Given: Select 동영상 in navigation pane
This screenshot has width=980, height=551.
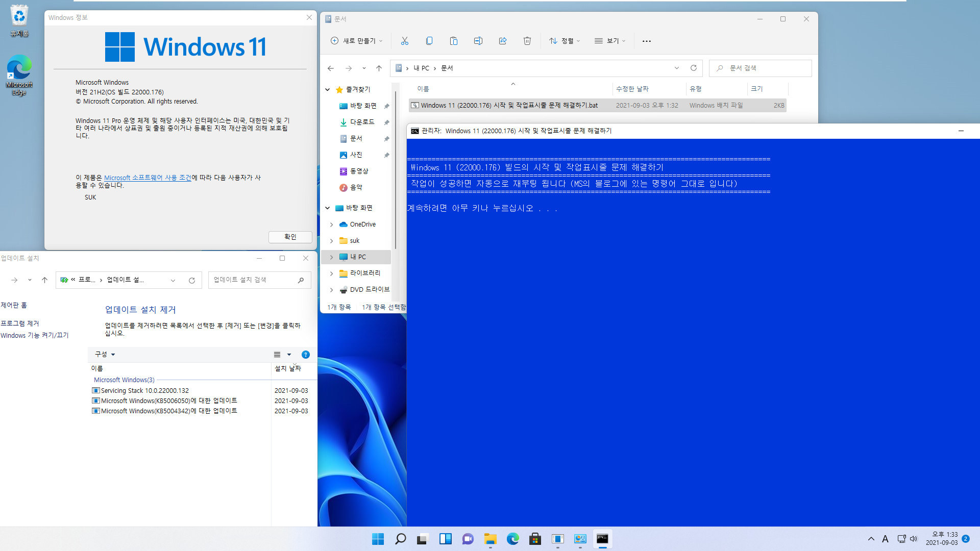Looking at the screenshot, I should (x=354, y=171).
